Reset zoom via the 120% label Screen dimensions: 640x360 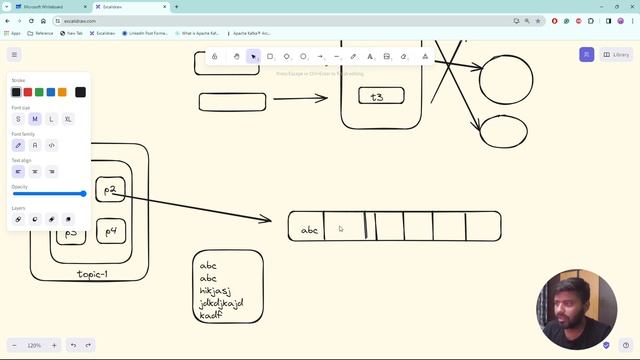34,345
